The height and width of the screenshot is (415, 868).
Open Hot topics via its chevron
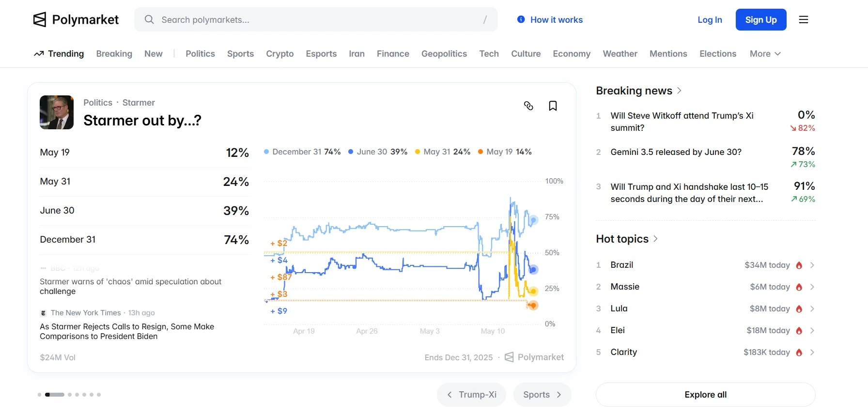click(655, 239)
